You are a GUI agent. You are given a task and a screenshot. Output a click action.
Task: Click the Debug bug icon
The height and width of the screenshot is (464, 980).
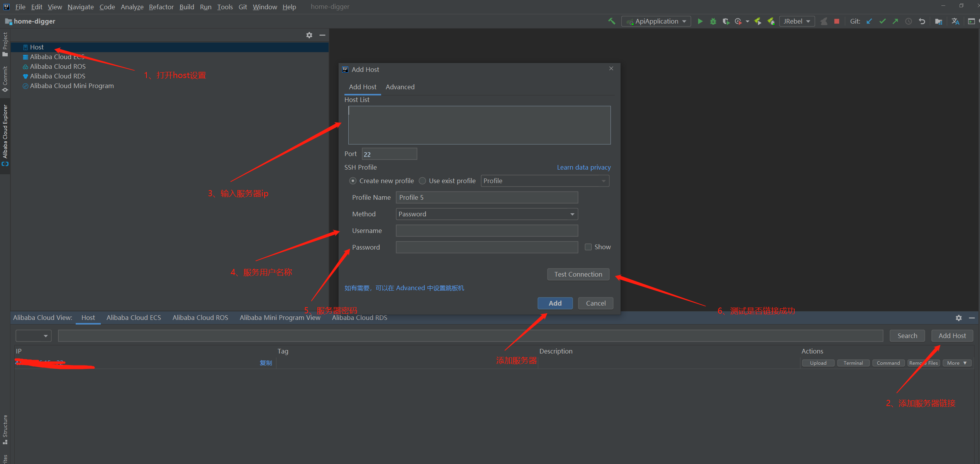coord(713,21)
